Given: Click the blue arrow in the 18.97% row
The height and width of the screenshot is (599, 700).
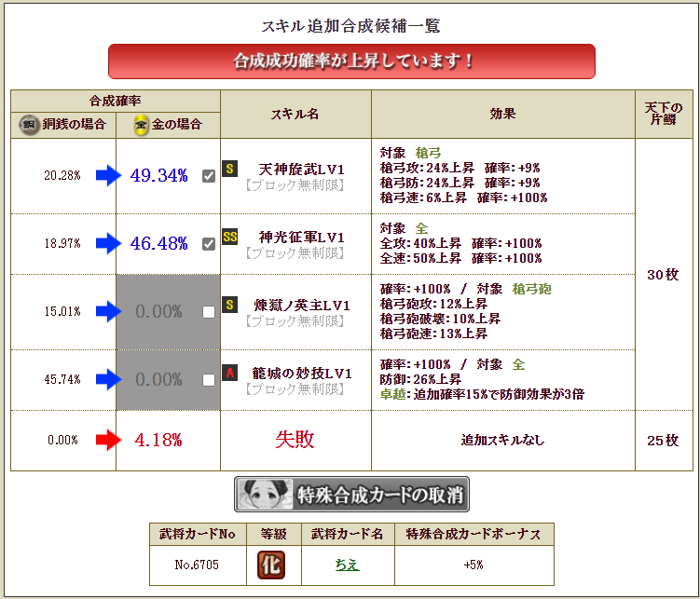Looking at the screenshot, I should click(108, 243).
